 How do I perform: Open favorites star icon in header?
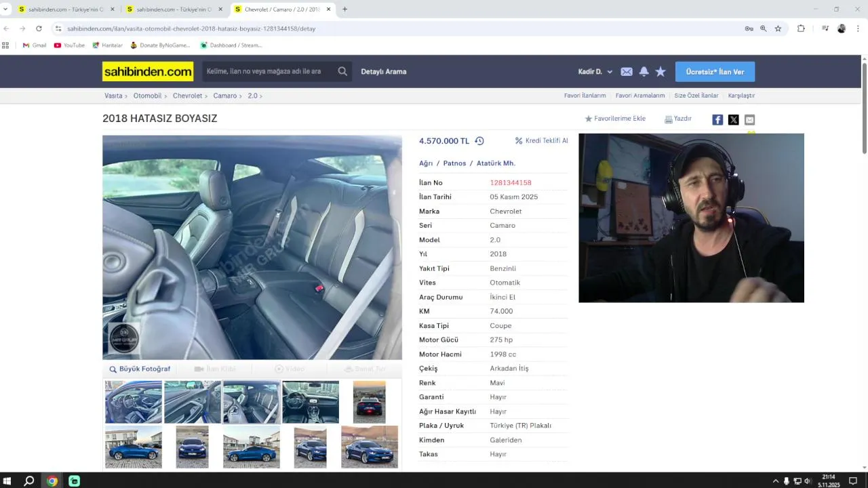point(660,71)
